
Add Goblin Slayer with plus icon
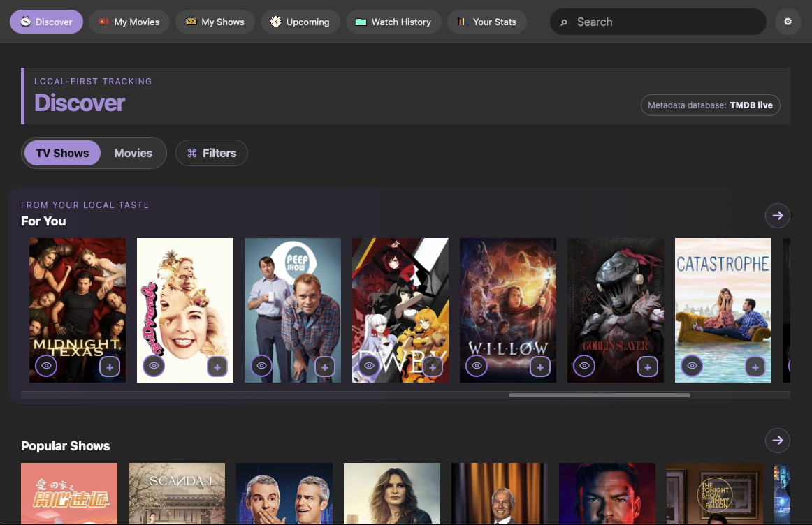coord(648,367)
